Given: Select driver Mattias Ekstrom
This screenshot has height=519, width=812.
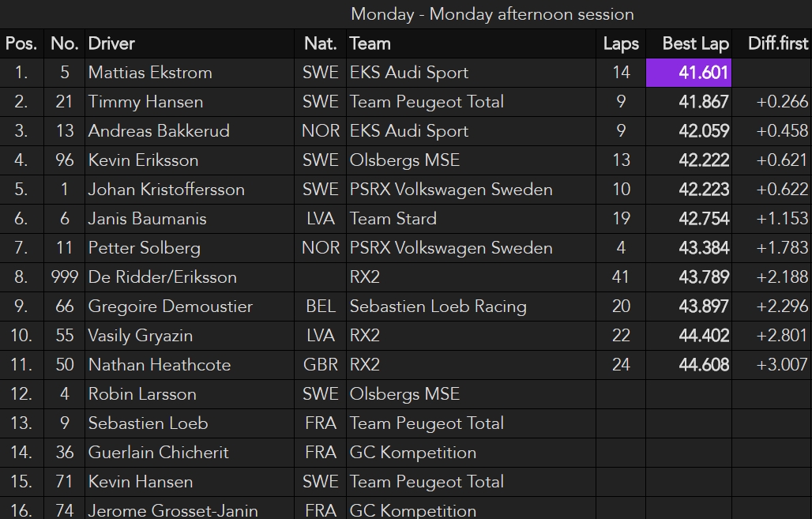Looking at the screenshot, I should tap(150, 73).
